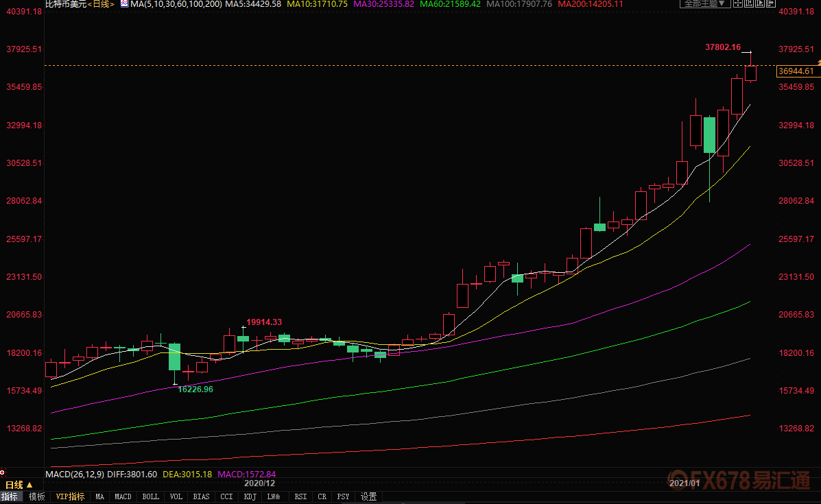Click the rightmost chart tool icon at top right
Viewport: 821px width, 504px height.
tap(771, 3)
